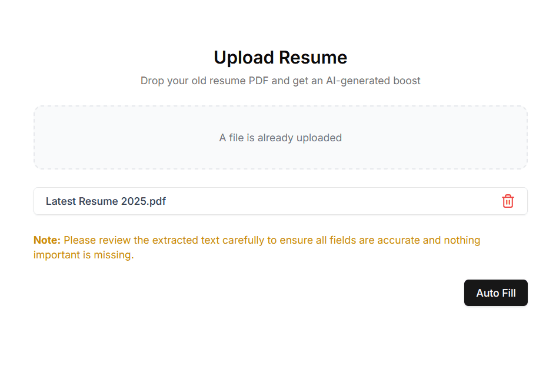Screen dimensions: 556x392
Task: Click the word 'Resume' in the page title
Action: (313, 58)
